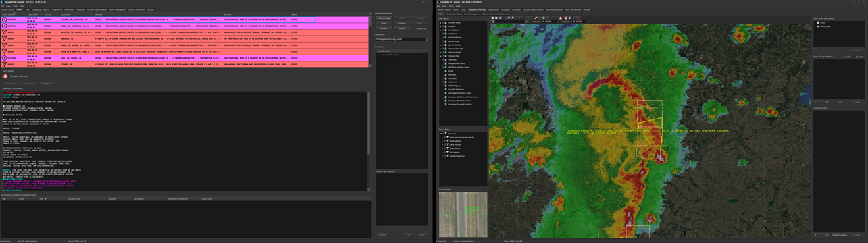
Task: Click the green globe icon in map toolbar
Action: click(x=544, y=18)
